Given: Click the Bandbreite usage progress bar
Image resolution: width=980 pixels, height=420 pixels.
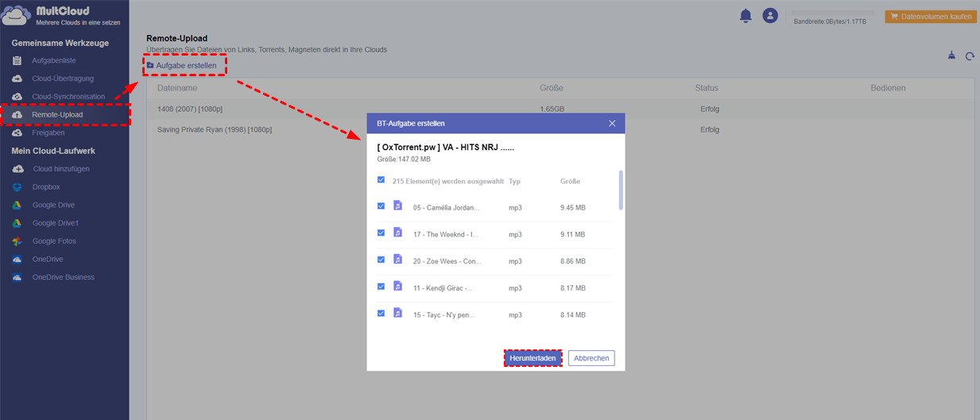Looking at the screenshot, I should (832, 13).
